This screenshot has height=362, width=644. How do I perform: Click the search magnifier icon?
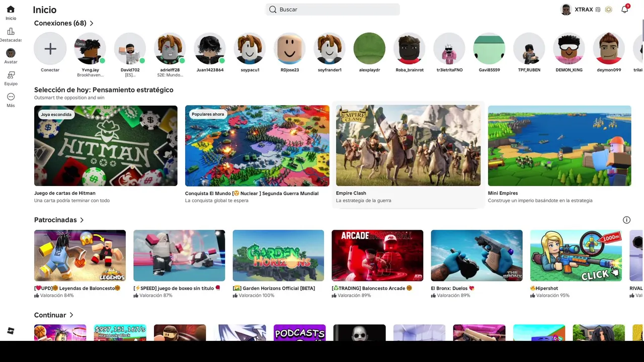(x=273, y=10)
